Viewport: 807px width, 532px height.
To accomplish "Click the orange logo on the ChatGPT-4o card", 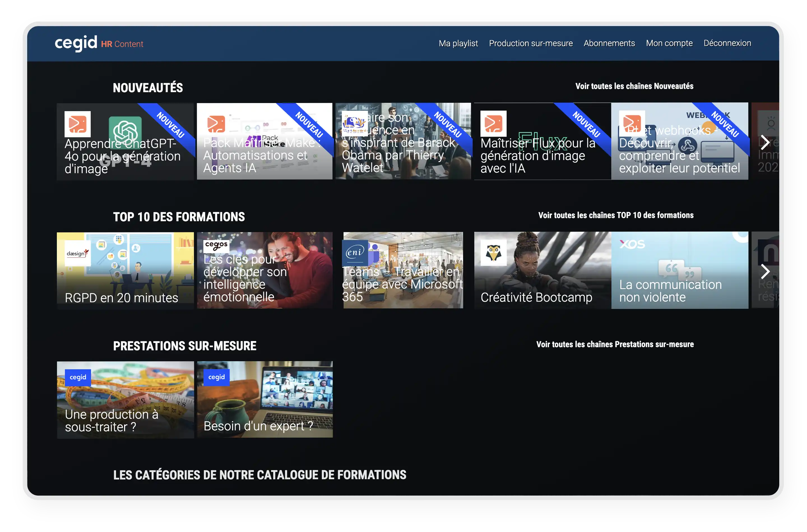I will point(78,124).
